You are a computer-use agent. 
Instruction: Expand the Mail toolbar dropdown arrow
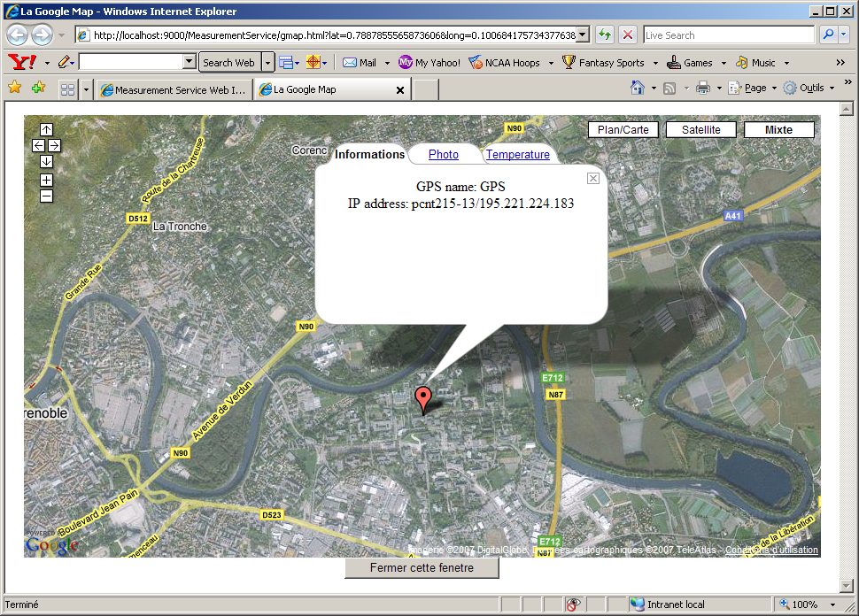[387, 63]
